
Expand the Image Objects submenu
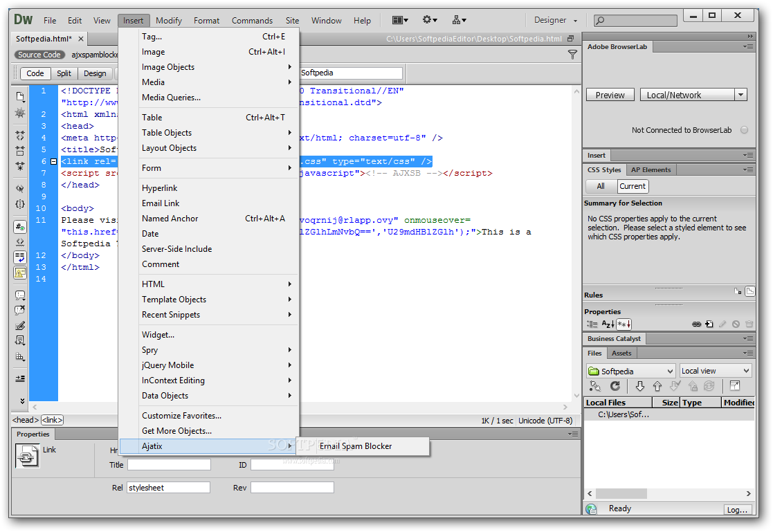pos(209,66)
